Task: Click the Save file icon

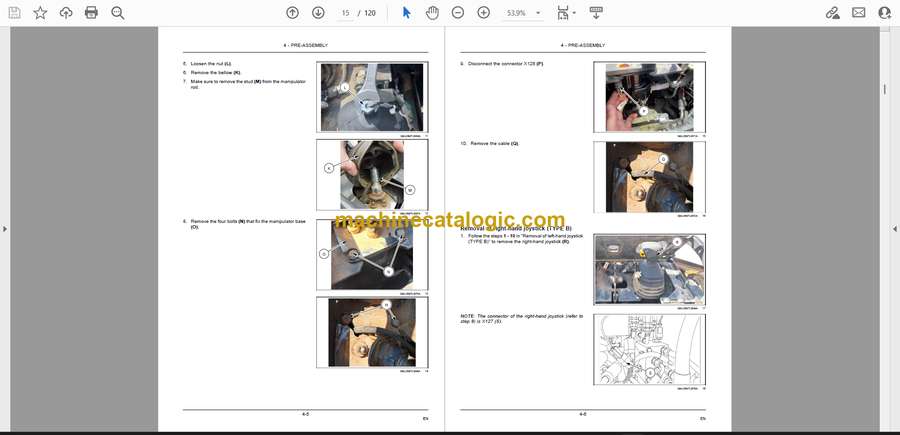Action: (14, 13)
